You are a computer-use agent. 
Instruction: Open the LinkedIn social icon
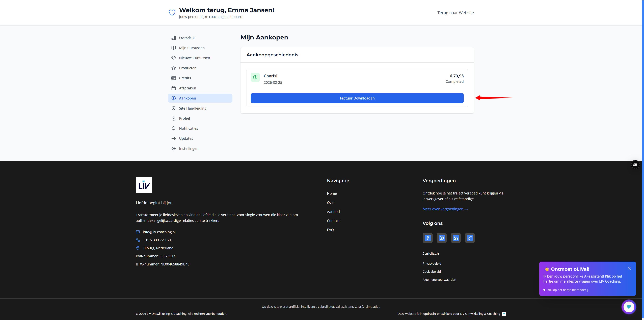point(456,238)
